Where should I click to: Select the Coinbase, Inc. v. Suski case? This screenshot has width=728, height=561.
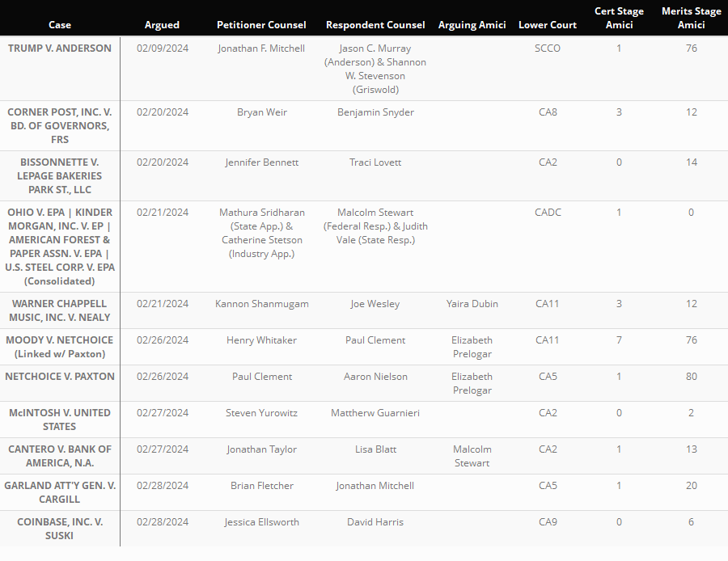coord(60,529)
